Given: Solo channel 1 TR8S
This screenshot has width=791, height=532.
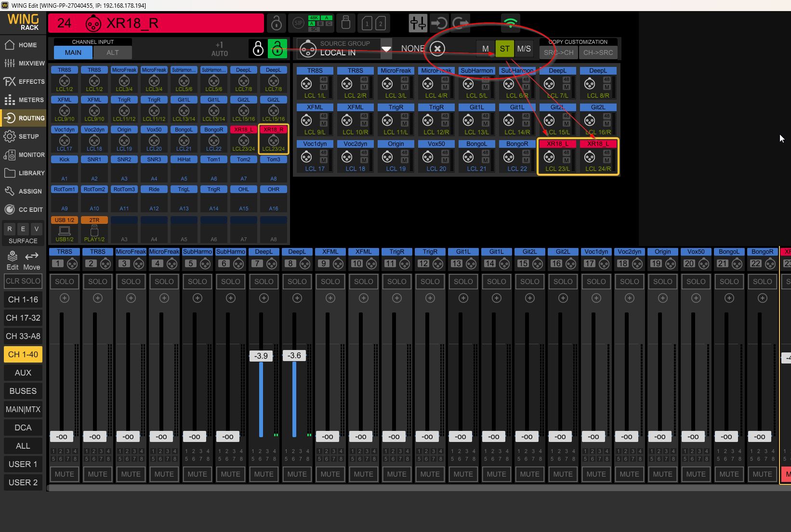Looking at the screenshot, I should [x=65, y=282].
